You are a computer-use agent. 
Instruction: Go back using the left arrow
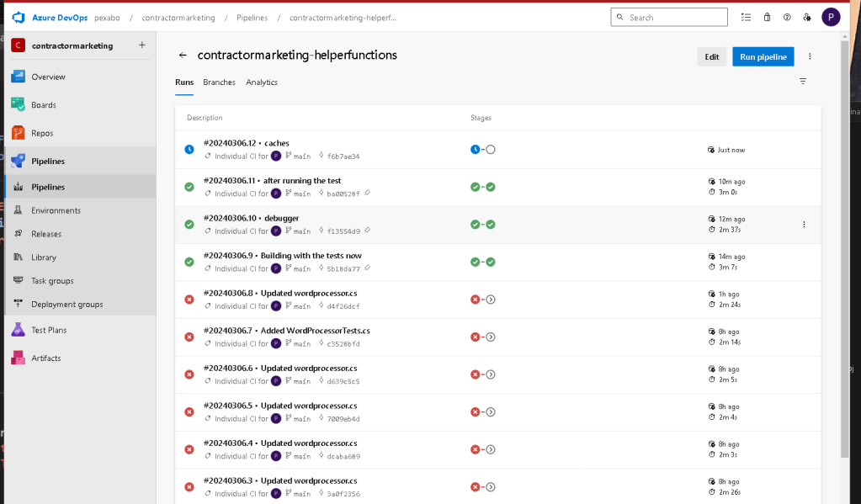[x=183, y=55]
